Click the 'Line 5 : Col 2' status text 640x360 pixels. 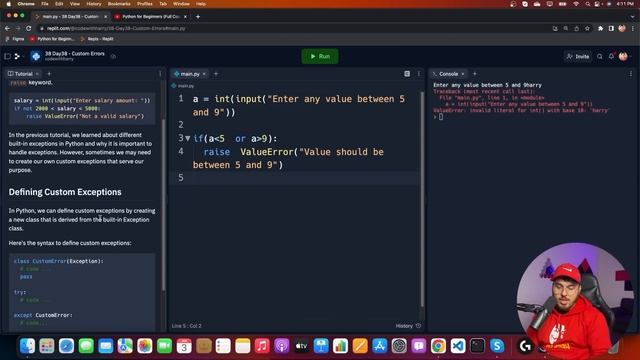click(x=187, y=326)
